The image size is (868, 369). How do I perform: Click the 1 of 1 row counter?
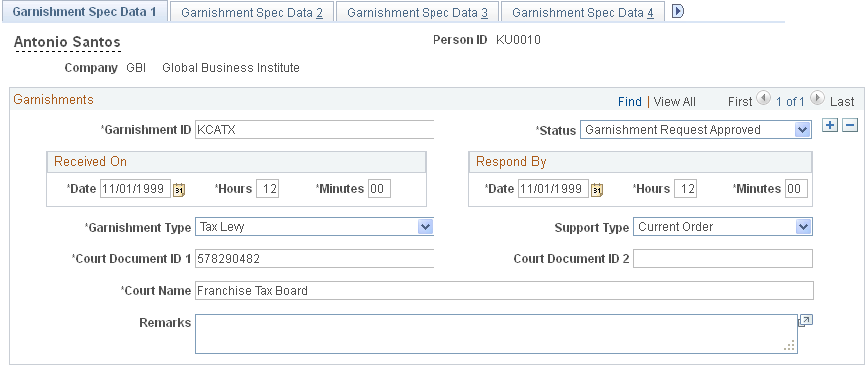point(790,102)
